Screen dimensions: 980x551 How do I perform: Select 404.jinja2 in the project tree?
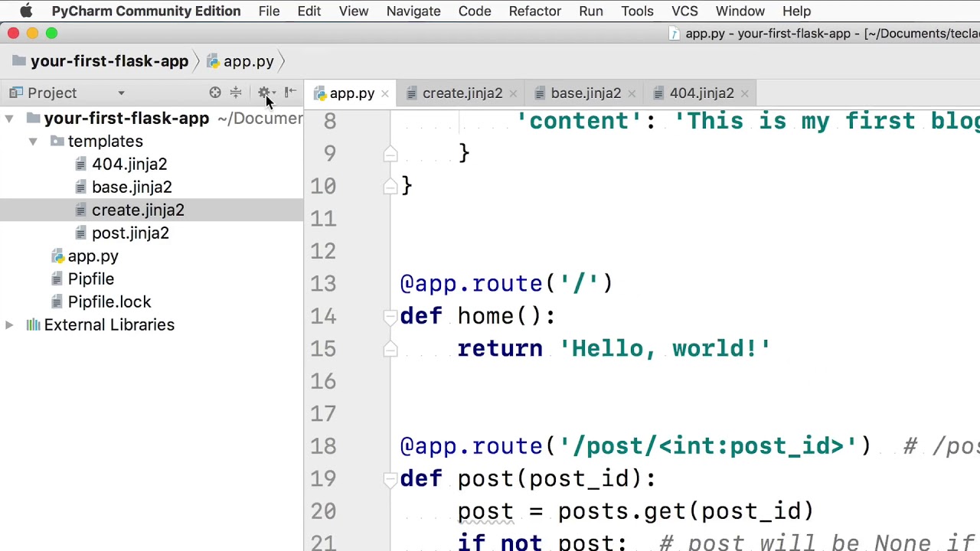pos(129,165)
